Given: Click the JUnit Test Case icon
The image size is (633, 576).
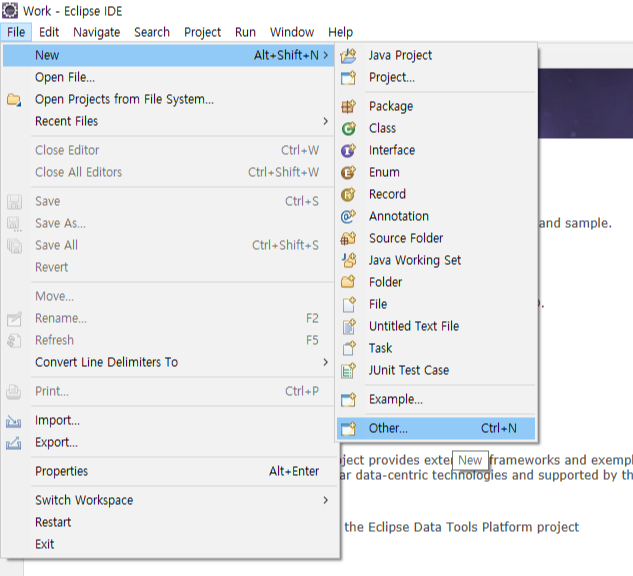Looking at the screenshot, I should pos(348,370).
